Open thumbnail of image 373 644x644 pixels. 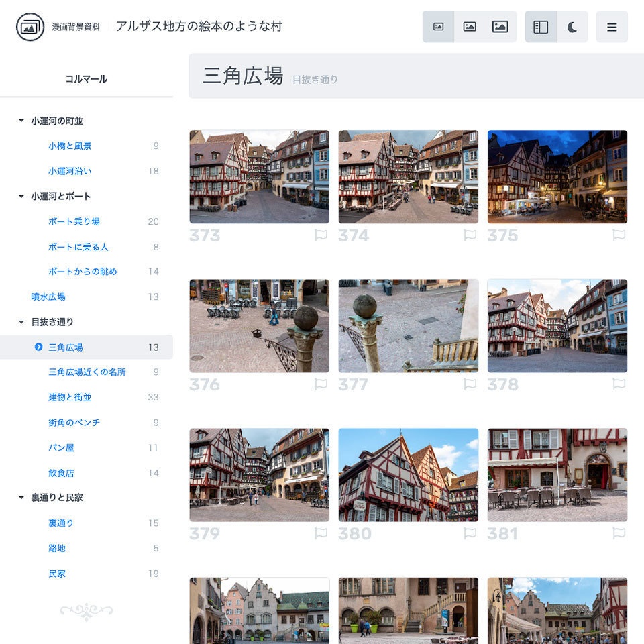(259, 176)
